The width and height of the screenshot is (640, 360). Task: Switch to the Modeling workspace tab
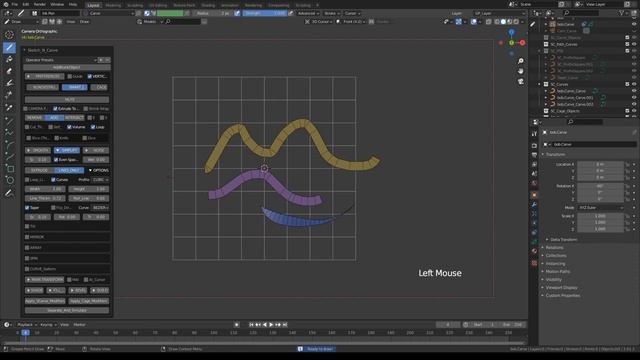[113, 5]
